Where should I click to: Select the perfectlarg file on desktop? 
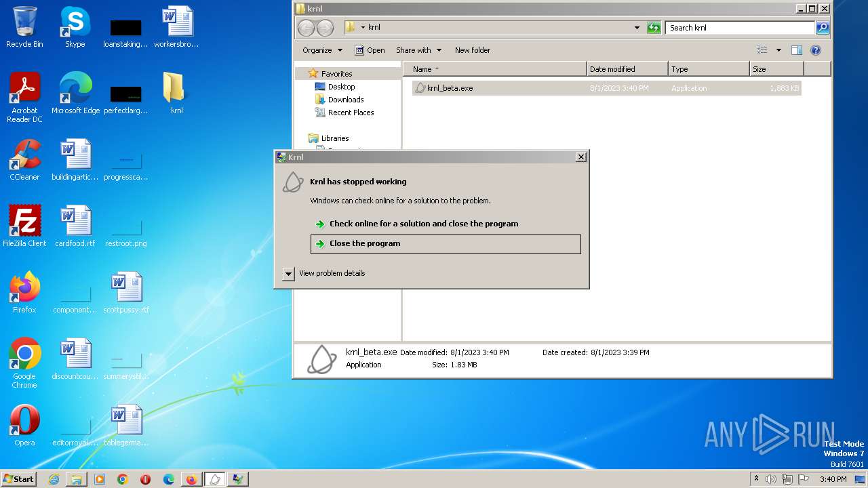click(125, 99)
